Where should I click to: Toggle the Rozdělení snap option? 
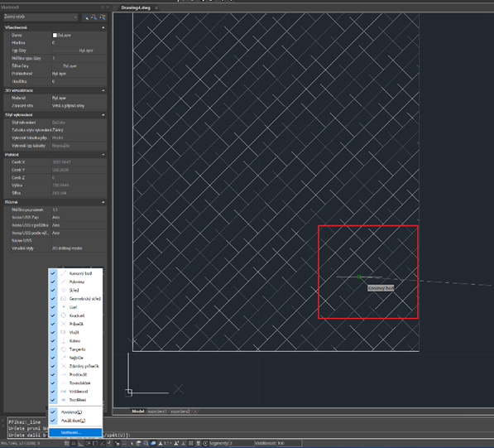[x=75, y=400]
